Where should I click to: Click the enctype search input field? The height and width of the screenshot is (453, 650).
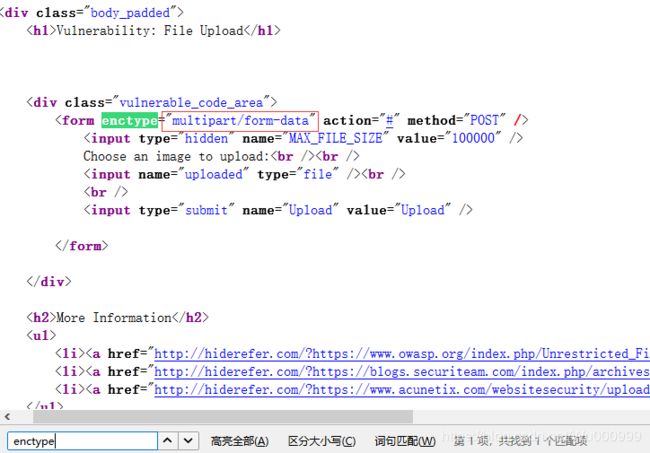coord(82,441)
